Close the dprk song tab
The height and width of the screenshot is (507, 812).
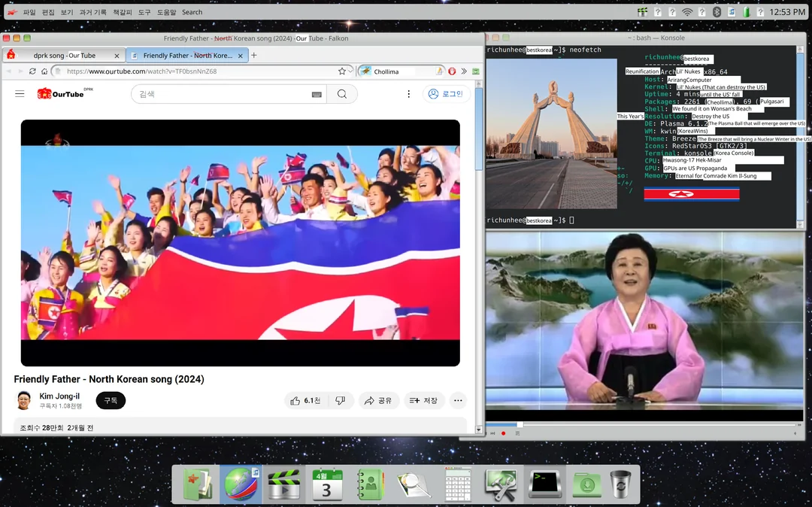coord(117,56)
